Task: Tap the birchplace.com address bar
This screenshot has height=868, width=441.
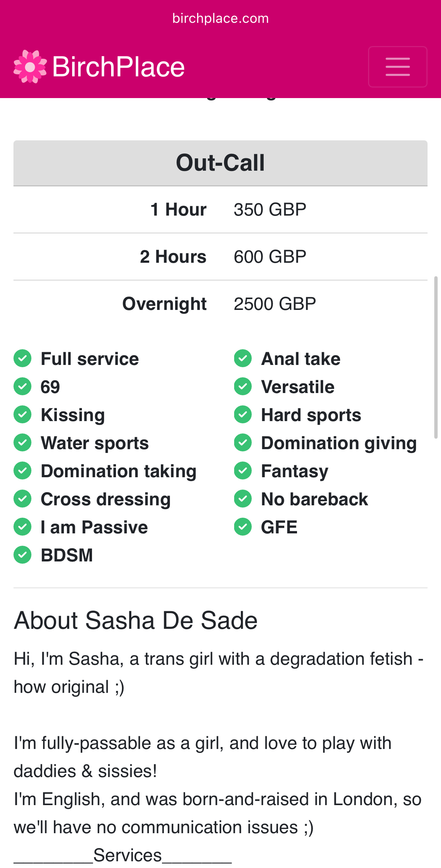Action: (220, 18)
